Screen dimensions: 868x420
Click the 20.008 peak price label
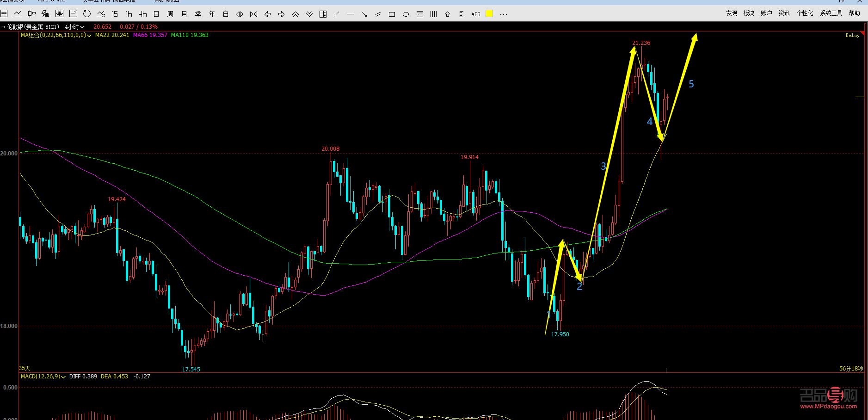(x=330, y=149)
